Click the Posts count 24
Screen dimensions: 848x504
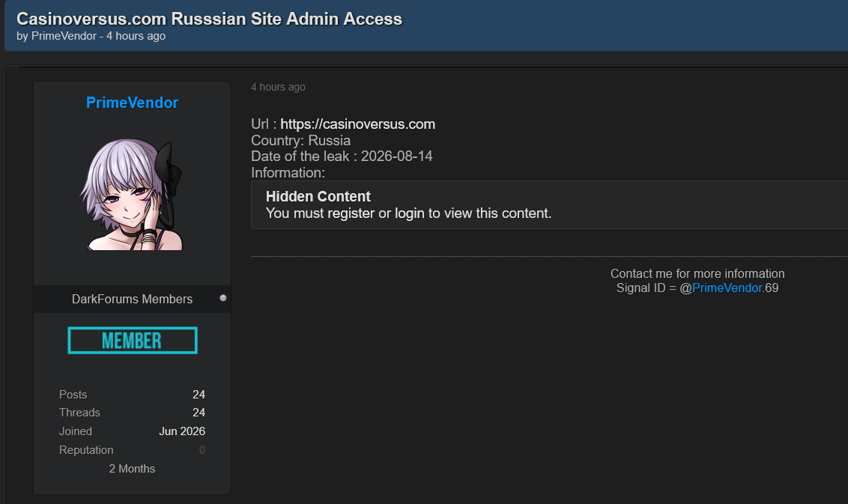click(199, 394)
